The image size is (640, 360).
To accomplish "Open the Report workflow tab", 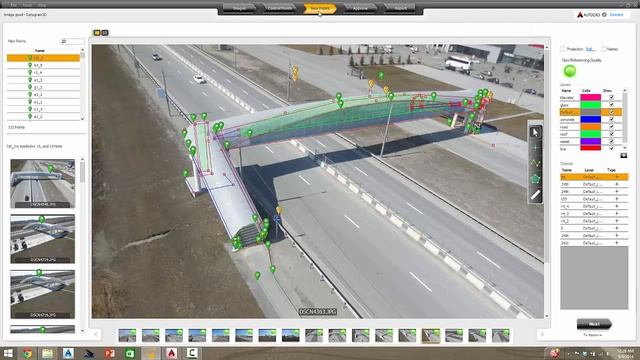I will click(x=400, y=8).
